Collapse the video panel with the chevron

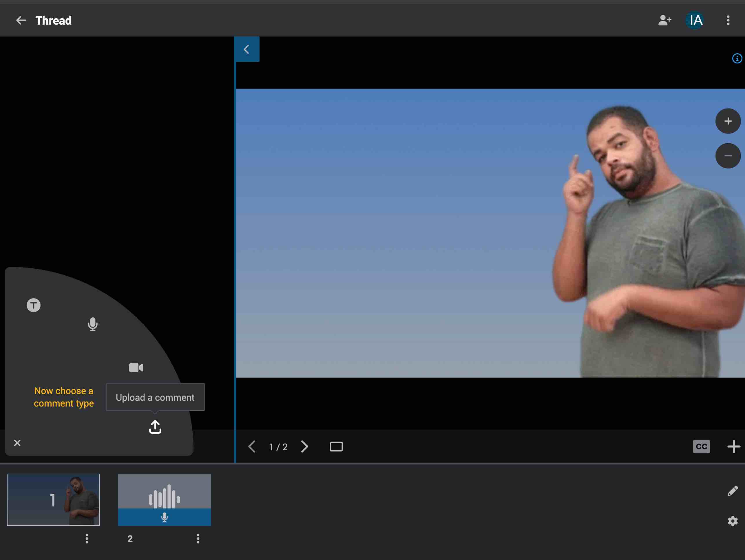247,49
